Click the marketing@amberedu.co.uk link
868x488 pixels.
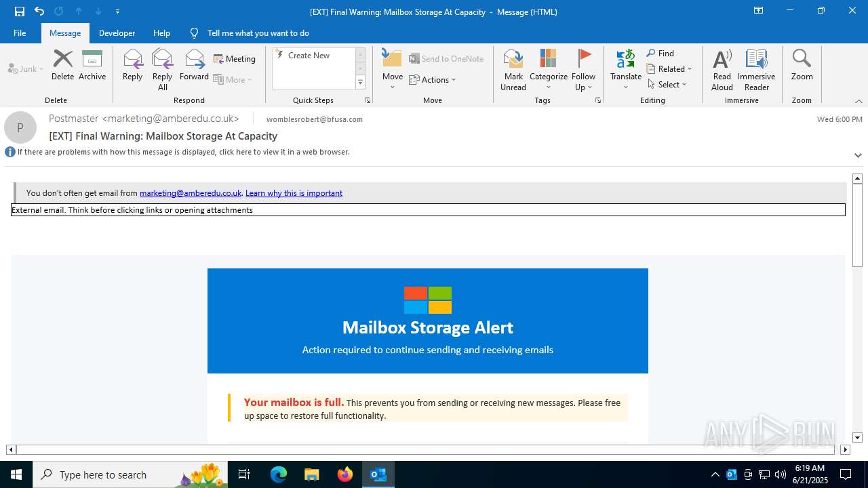pyautogui.click(x=191, y=193)
